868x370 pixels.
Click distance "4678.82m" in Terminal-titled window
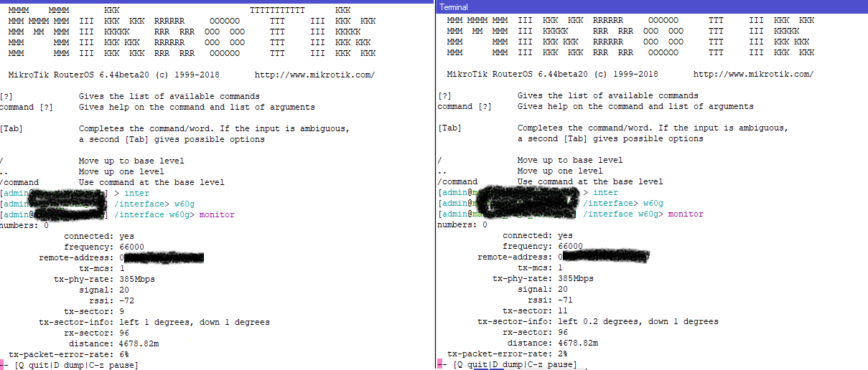(x=578, y=343)
